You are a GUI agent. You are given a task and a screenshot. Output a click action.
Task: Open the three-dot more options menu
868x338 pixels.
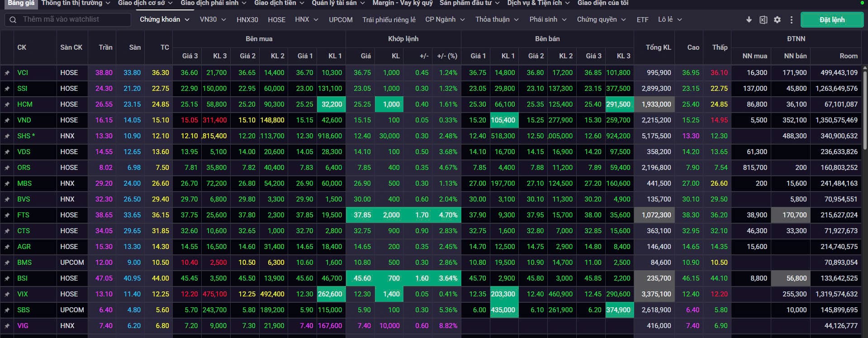(791, 20)
